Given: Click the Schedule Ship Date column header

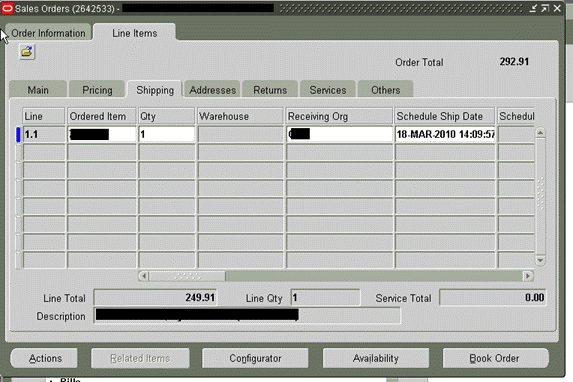Looking at the screenshot, I should (x=445, y=116).
